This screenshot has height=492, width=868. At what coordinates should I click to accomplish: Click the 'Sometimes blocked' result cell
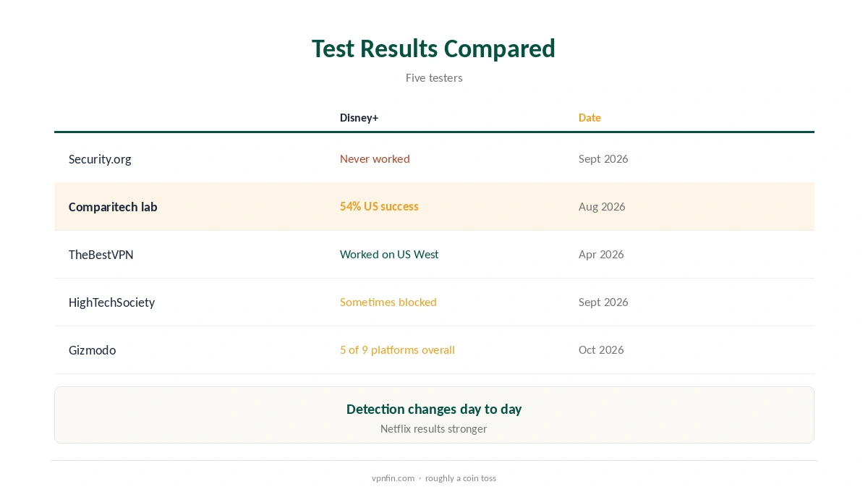pos(388,302)
